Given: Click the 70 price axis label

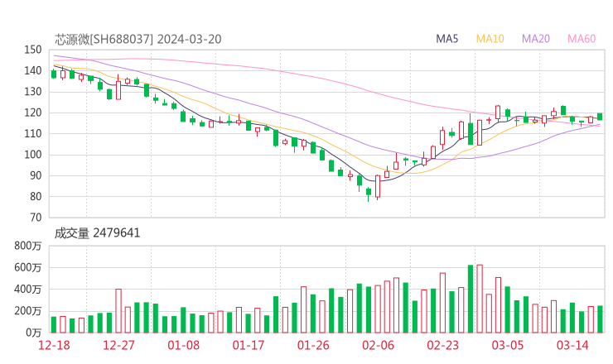Looking at the screenshot, I should pos(36,218).
